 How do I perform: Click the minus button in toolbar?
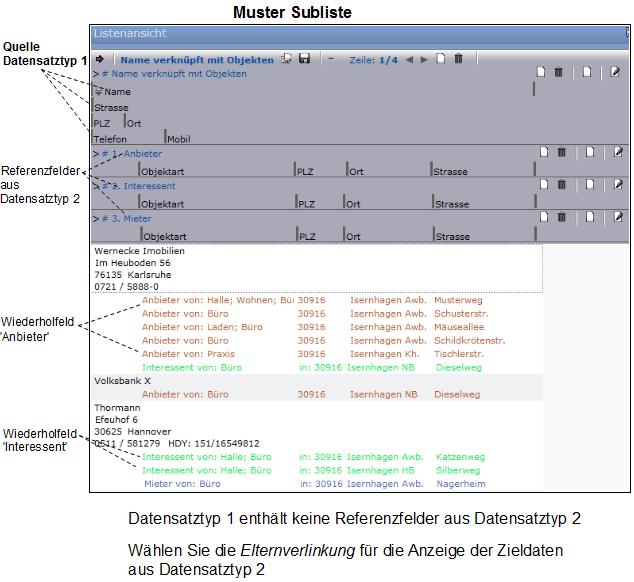331,59
